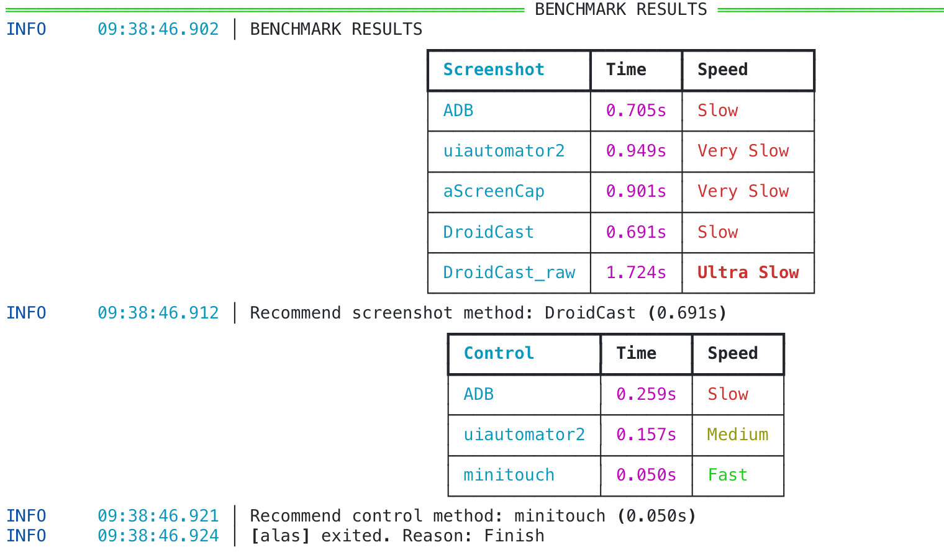This screenshot has height=560, width=944.
Task: Click the Control column header
Action: (499, 353)
